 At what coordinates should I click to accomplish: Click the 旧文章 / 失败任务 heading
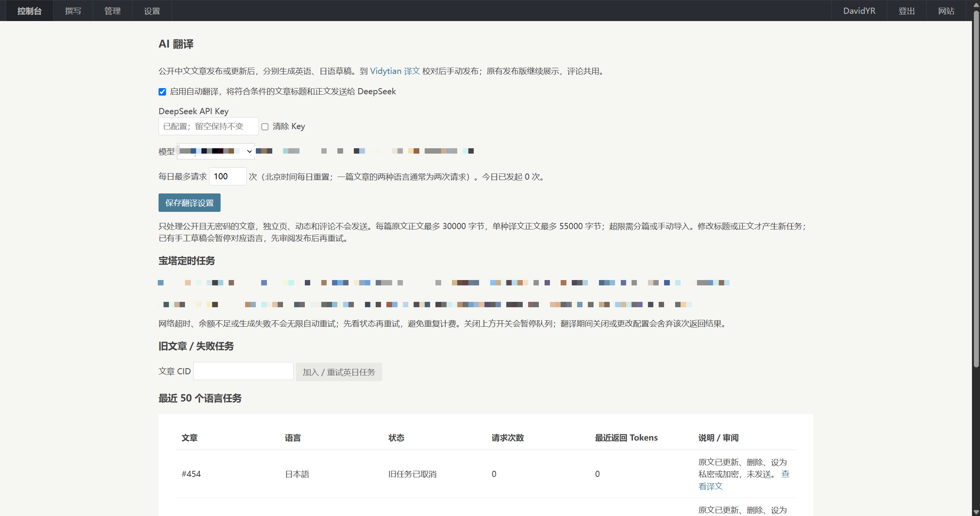[x=196, y=346]
